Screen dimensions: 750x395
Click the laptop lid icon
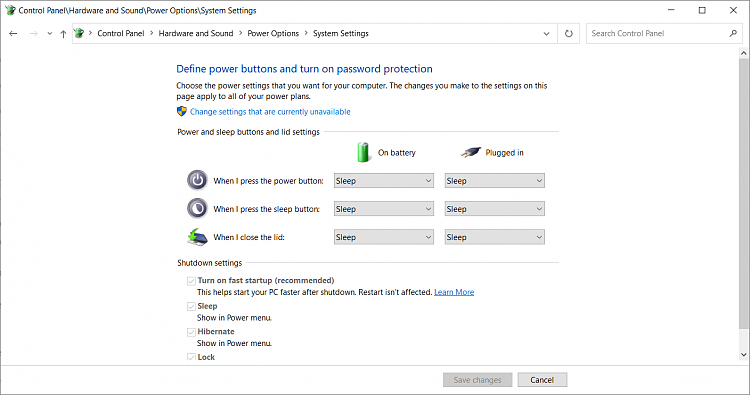tap(197, 237)
